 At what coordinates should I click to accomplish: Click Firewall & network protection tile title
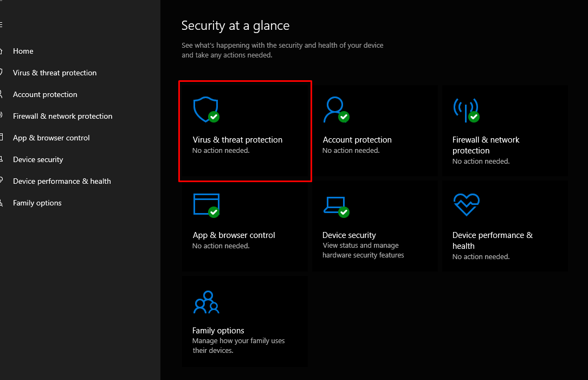coord(486,145)
